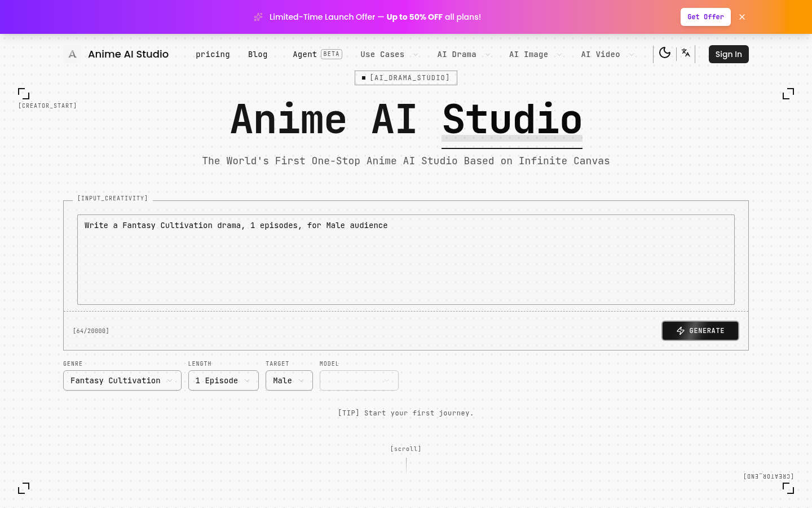Click the GENERATE button
Screen dimensions: 812x508
[x=700, y=331]
